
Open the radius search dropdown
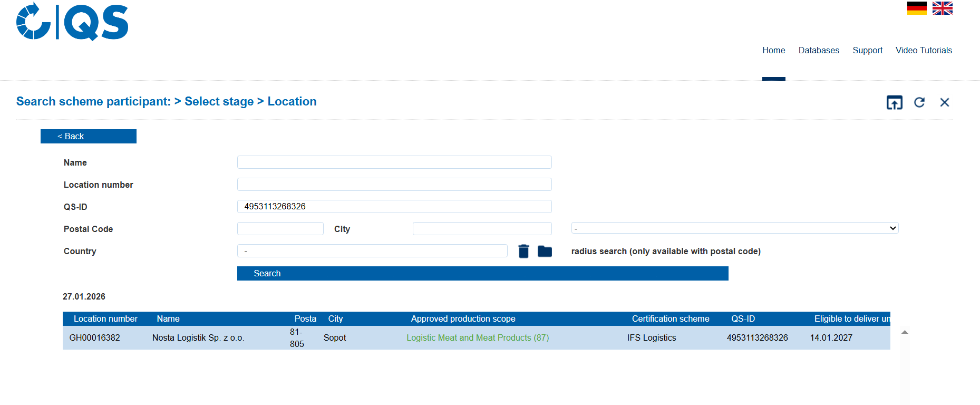(x=734, y=228)
